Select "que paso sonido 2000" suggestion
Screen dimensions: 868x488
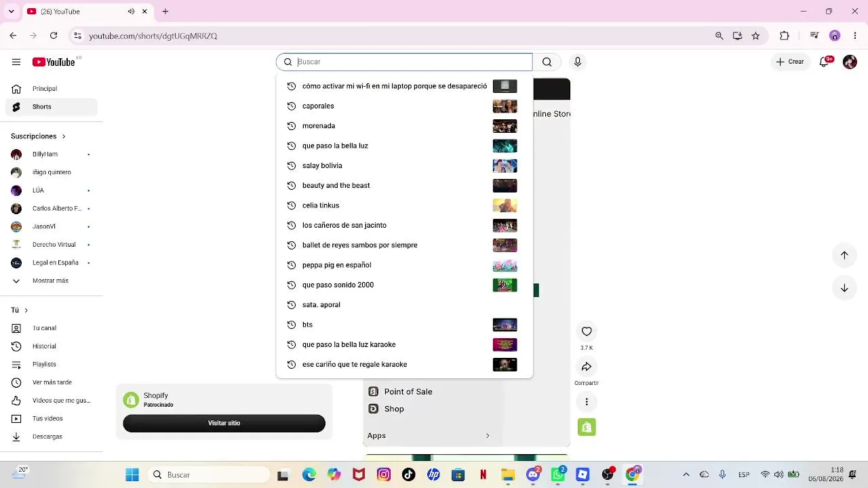(405, 285)
